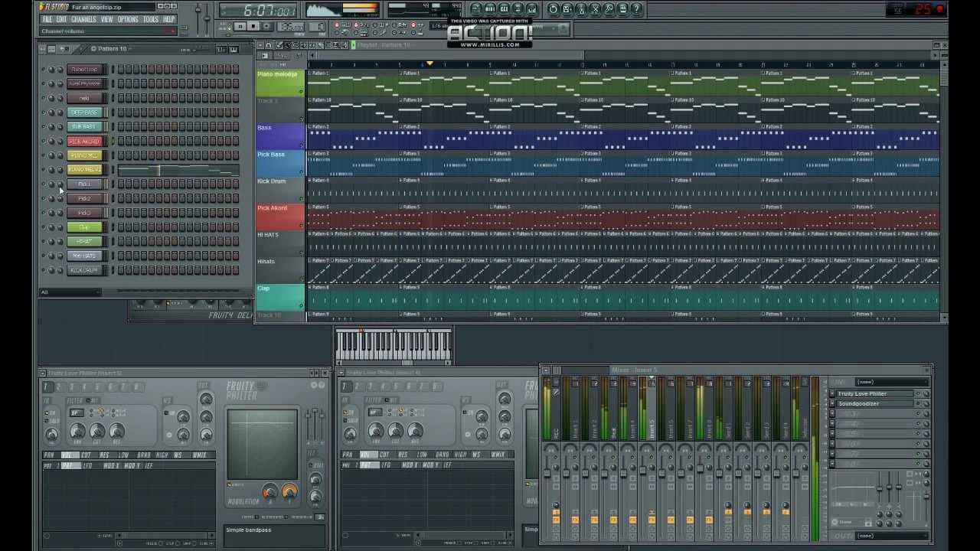The image size is (980, 551).
Task: Open the last empty effect slot arrow
Action: [832, 464]
